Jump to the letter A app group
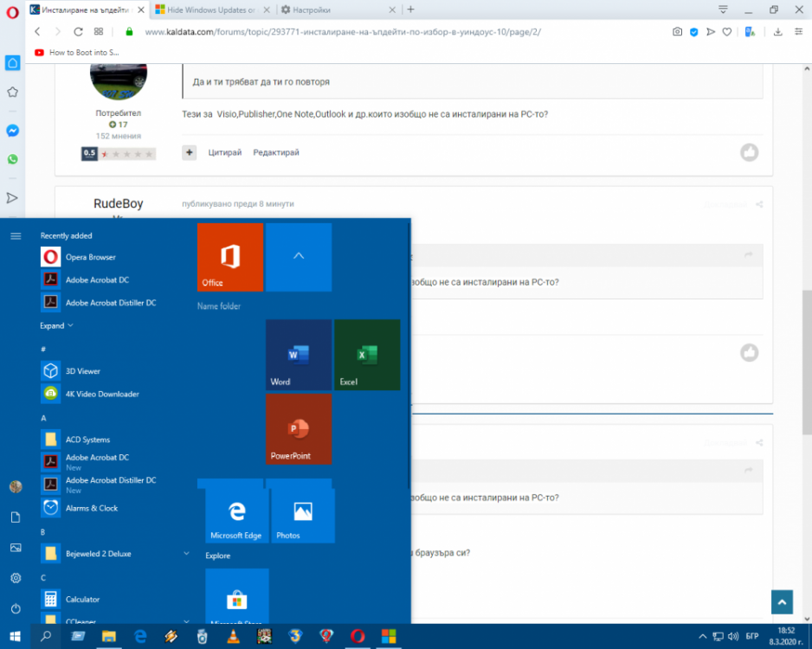Screen dimensions: 812x649 [x=43, y=418]
